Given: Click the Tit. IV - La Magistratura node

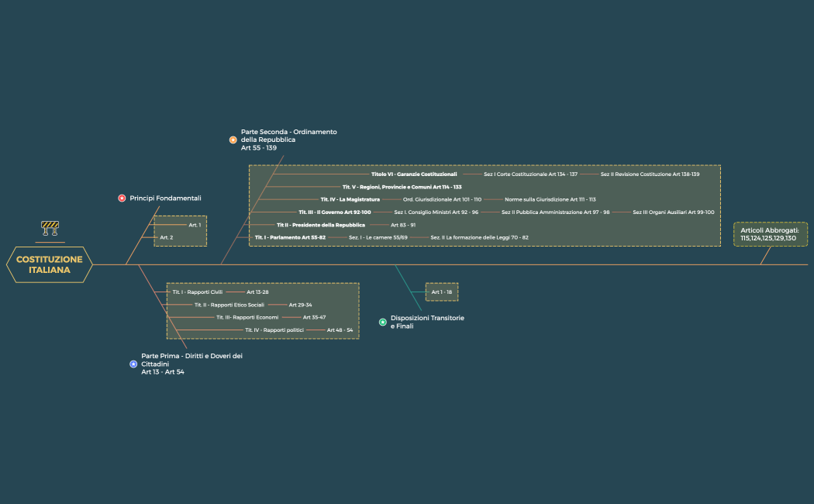Looking at the screenshot, I should click(350, 199).
